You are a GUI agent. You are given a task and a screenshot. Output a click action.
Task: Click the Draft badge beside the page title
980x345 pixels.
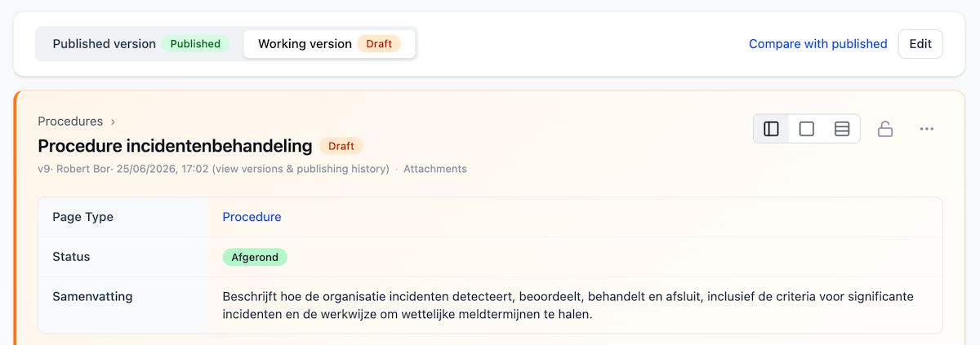341,146
